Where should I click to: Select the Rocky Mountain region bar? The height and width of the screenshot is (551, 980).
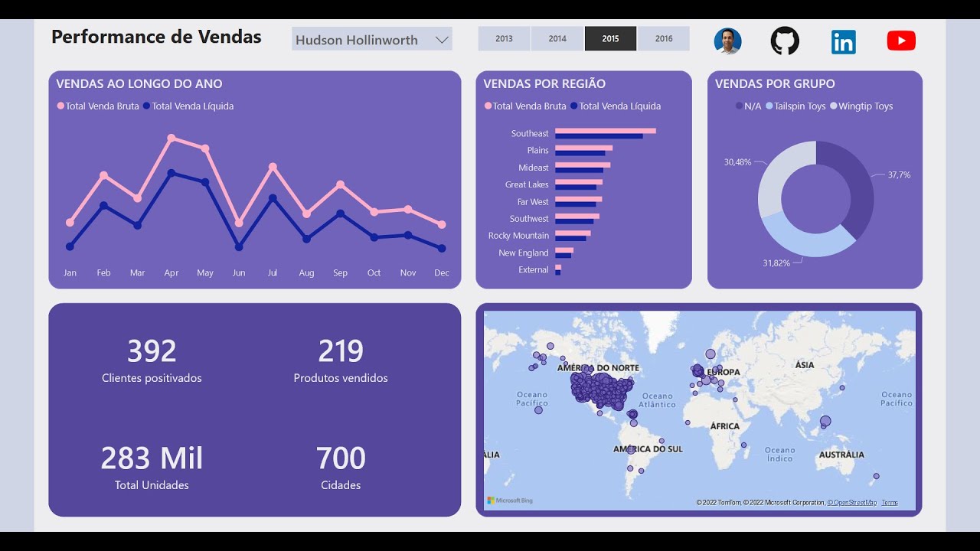click(573, 236)
